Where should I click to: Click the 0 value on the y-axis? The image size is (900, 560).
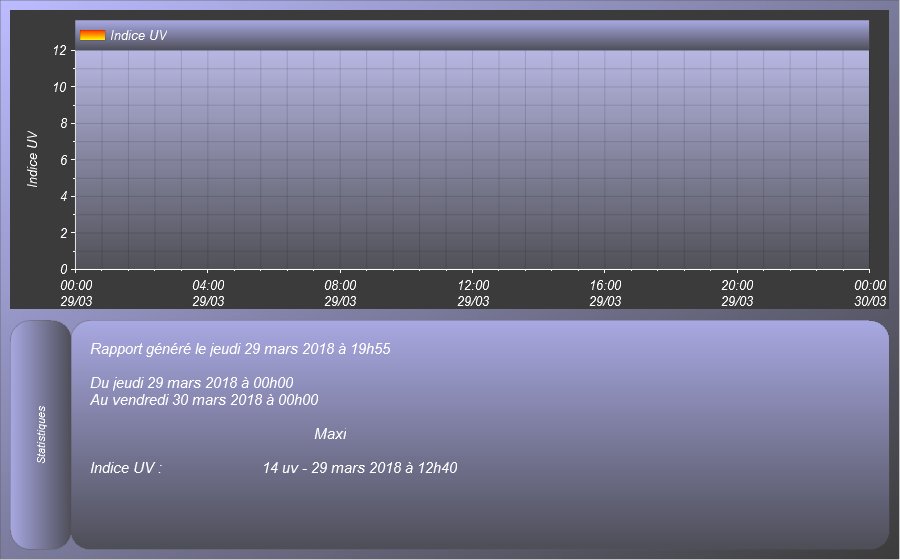point(64,269)
